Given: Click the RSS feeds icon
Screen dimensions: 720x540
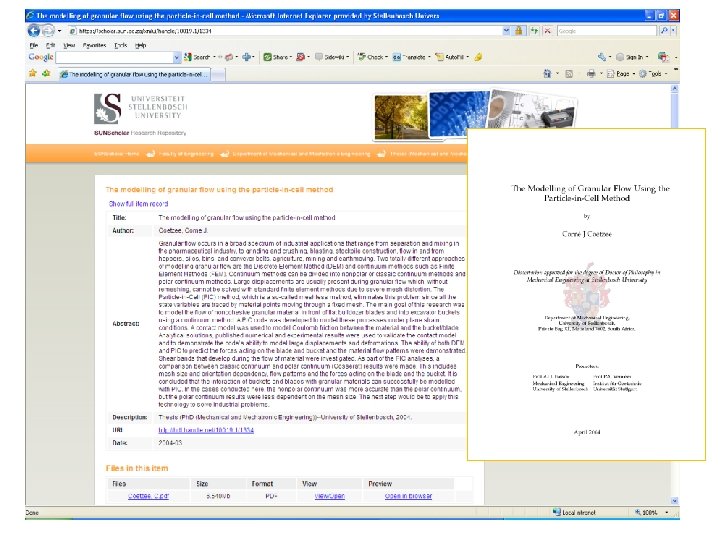Looking at the screenshot, I should pos(569,73).
